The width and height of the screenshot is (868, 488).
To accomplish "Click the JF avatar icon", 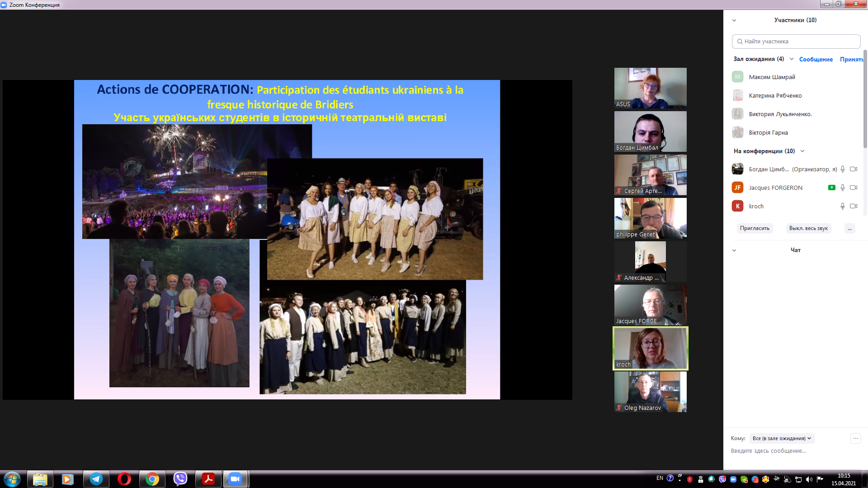I will click(737, 188).
